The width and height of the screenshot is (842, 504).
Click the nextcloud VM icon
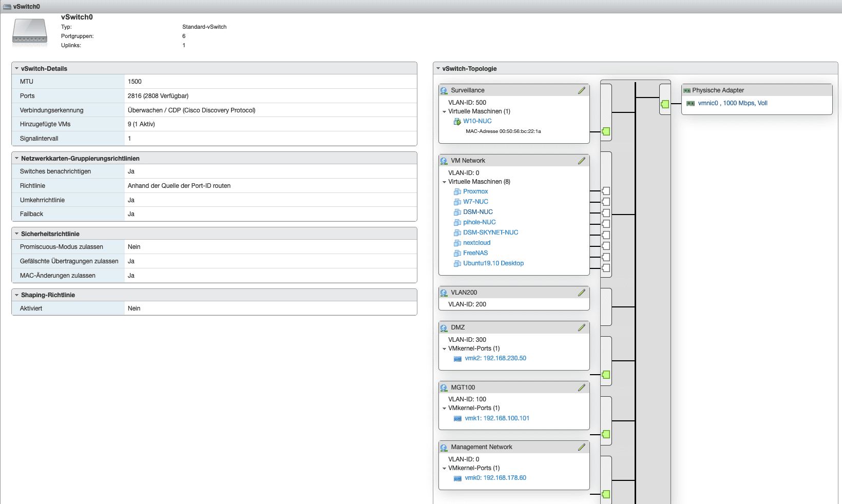[457, 243]
